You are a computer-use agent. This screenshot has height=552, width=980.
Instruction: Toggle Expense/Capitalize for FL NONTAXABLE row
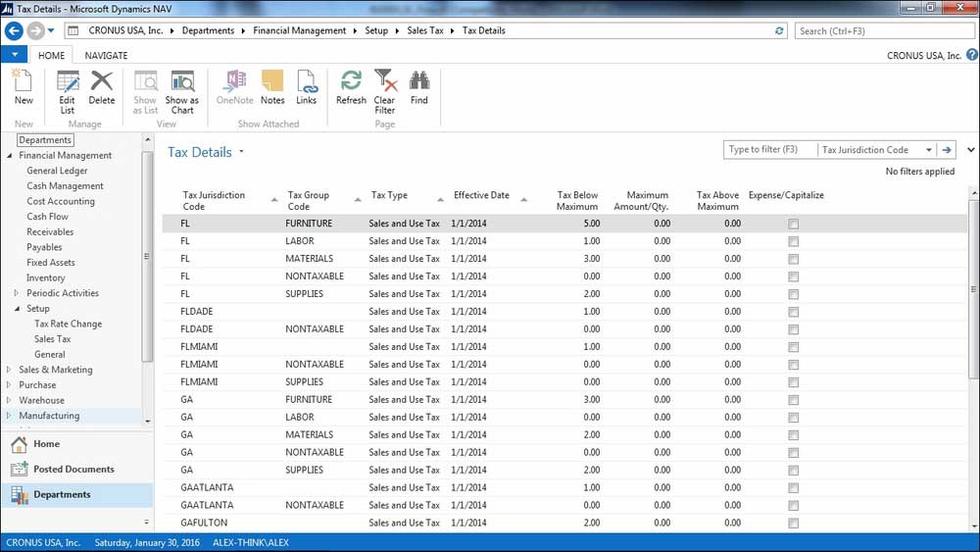coord(793,276)
